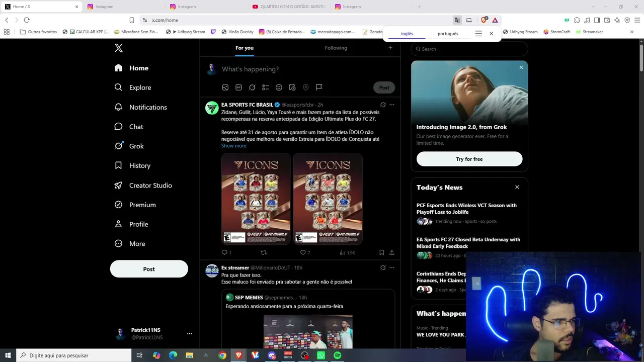Add a poll to the new post

pyautogui.click(x=266, y=87)
